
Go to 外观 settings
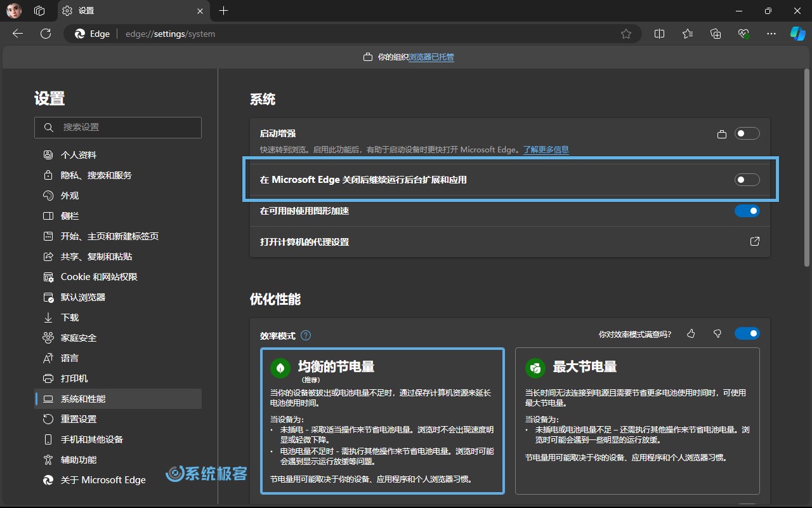coord(118,196)
